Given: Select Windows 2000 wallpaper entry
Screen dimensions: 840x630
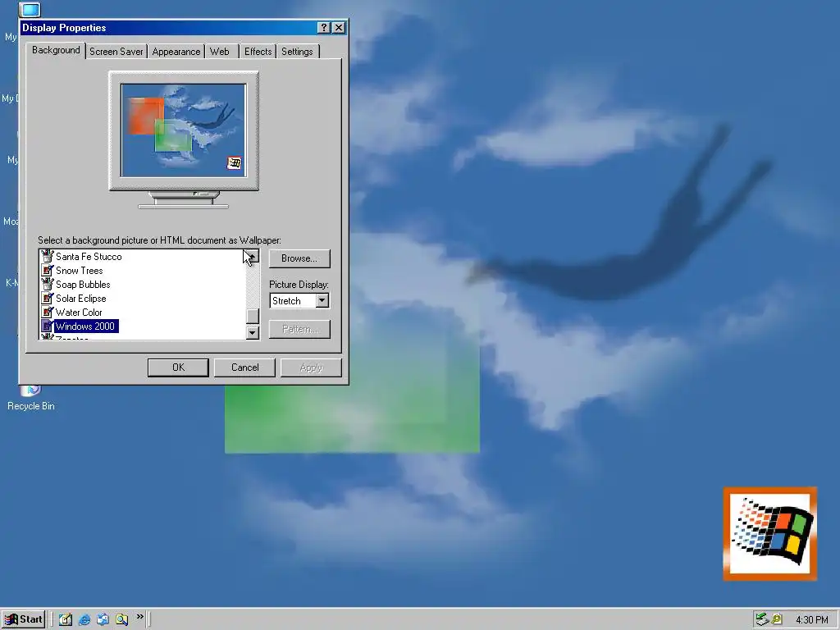Looking at the screenshot, I should pos(85,326).
